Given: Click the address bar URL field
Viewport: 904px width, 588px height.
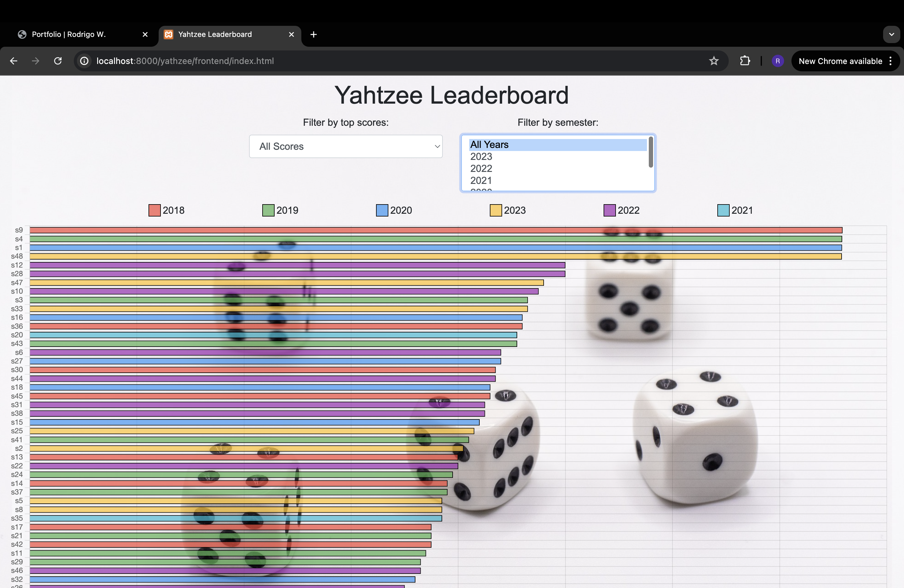Looking at the screenshot, I should click(x=184, y=61).
